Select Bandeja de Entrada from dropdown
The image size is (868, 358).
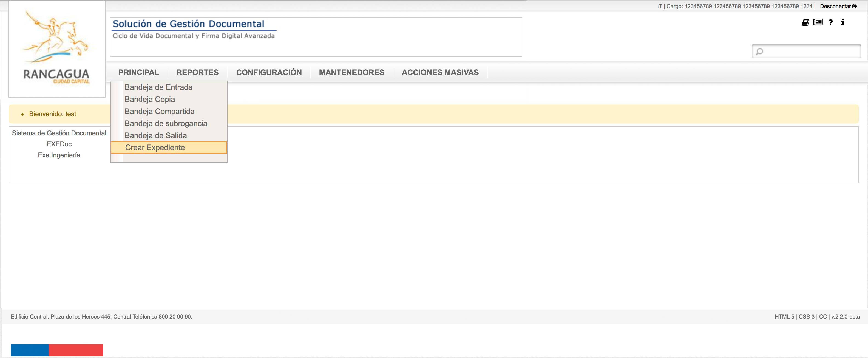pos(169,87)
